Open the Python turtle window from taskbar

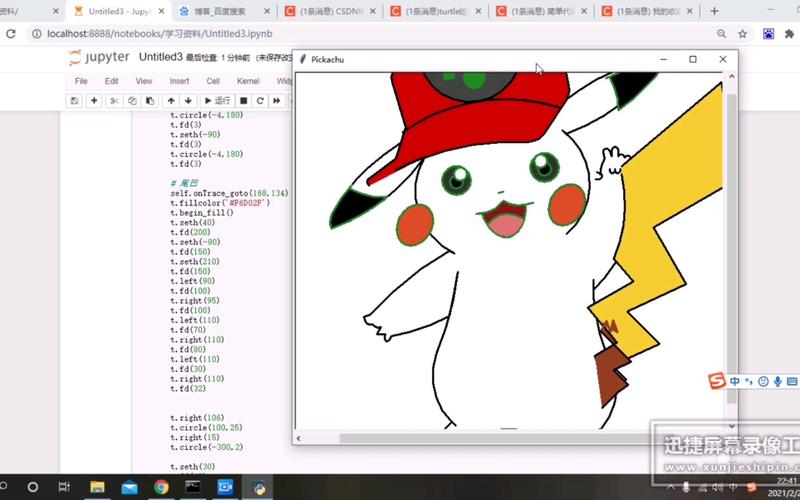click(258, 487)
